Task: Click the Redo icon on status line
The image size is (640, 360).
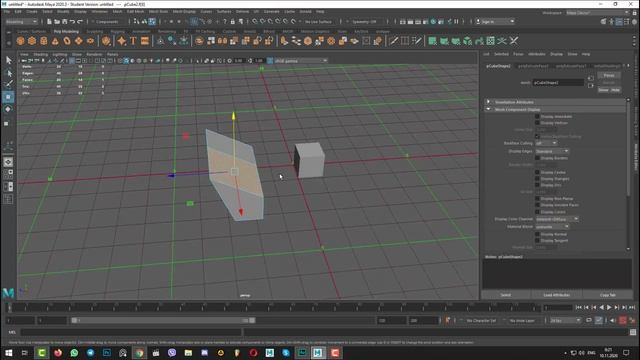Action: pyautogui.click(x=80, y=22)
